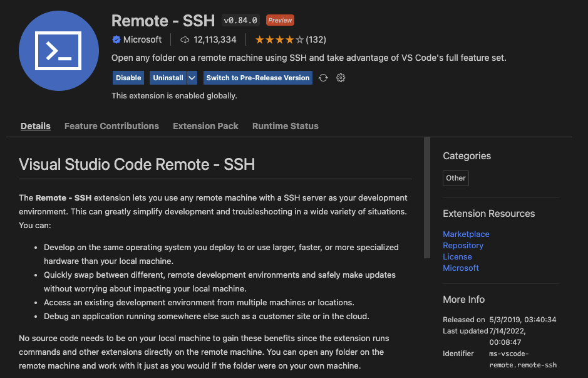The width and height of the screenshot is (588, 378).
Task: Click the Extension Resources heading
Action: coord(489,214)
